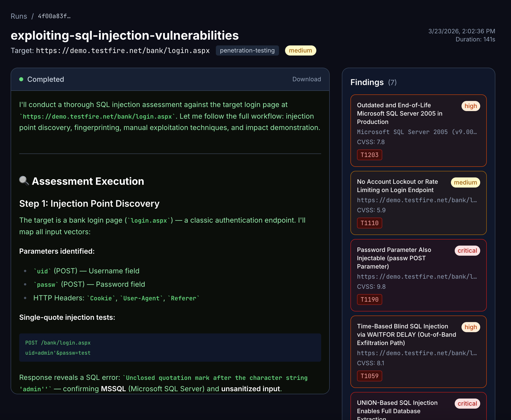Click the T1190 technique tag
The width and height of the screenshot is (511, 420).
(x=369, y=300)
